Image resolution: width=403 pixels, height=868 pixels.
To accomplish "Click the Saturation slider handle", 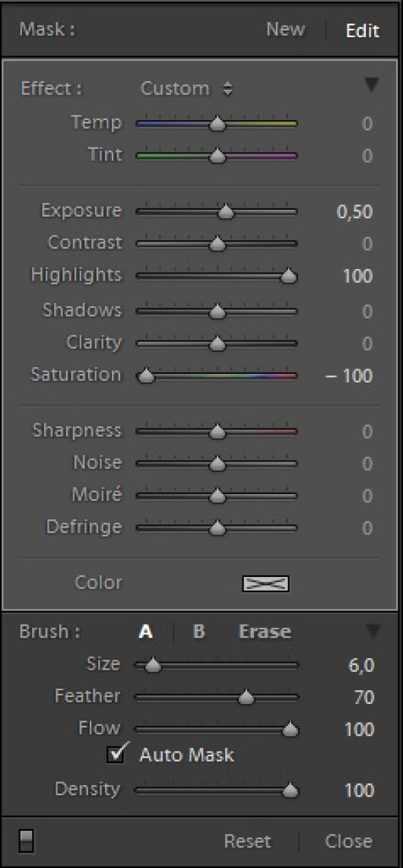I will coord(146,376).
